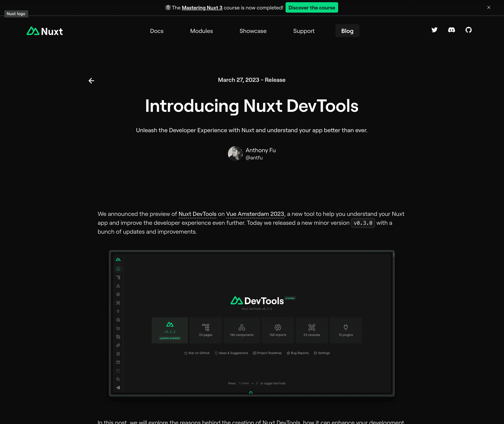Screen dimensions: 504x424
Task: Open the Modules cube icon in DevTools sidebar
Action: coord(118,303)
